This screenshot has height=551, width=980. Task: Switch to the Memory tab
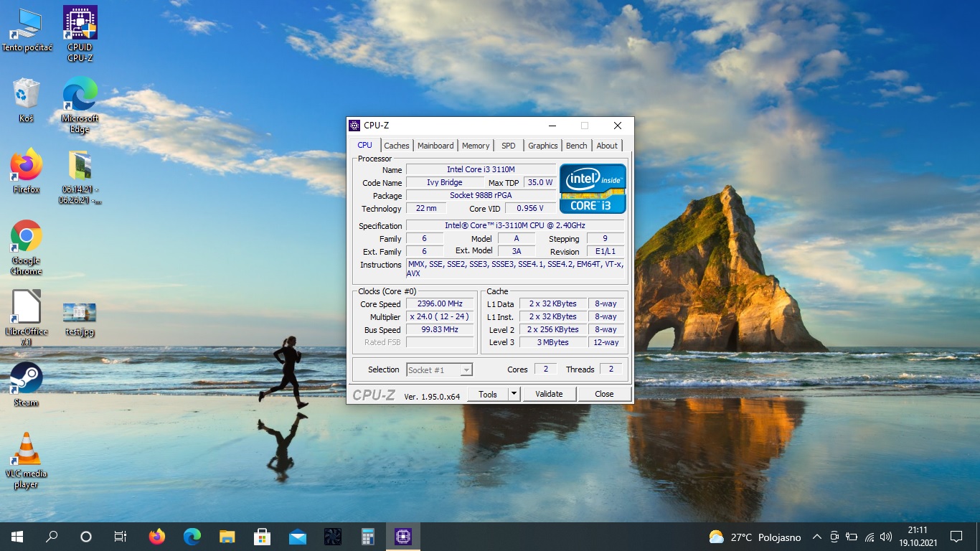475,146
